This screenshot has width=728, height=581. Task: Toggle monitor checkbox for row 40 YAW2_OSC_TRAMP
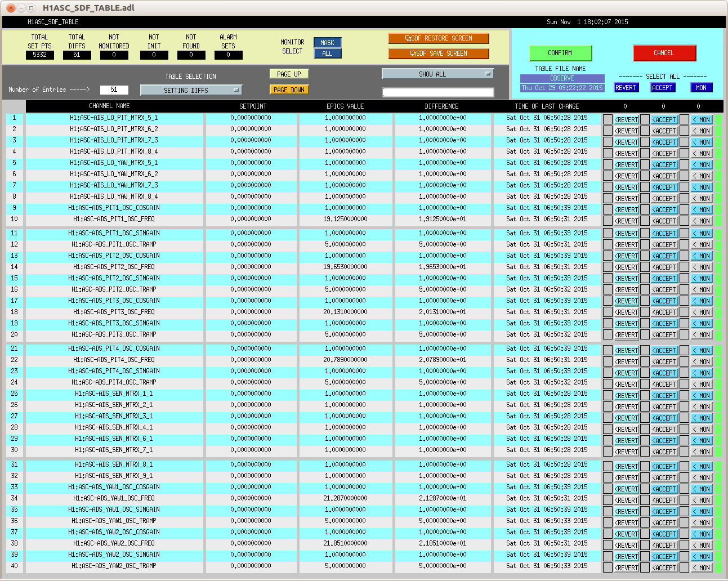click(684, 567)
